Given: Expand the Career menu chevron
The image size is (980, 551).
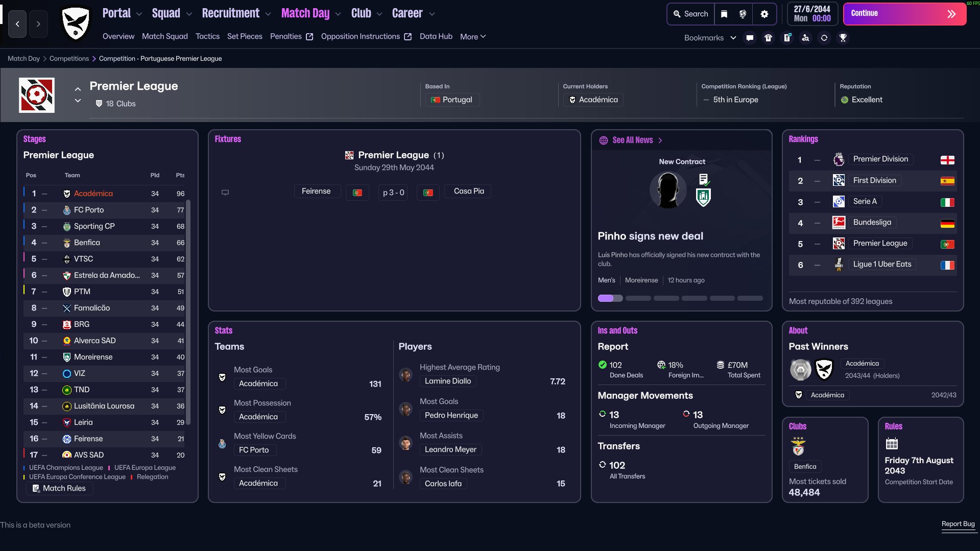Looking at the screenshot, I should [432, 14].
